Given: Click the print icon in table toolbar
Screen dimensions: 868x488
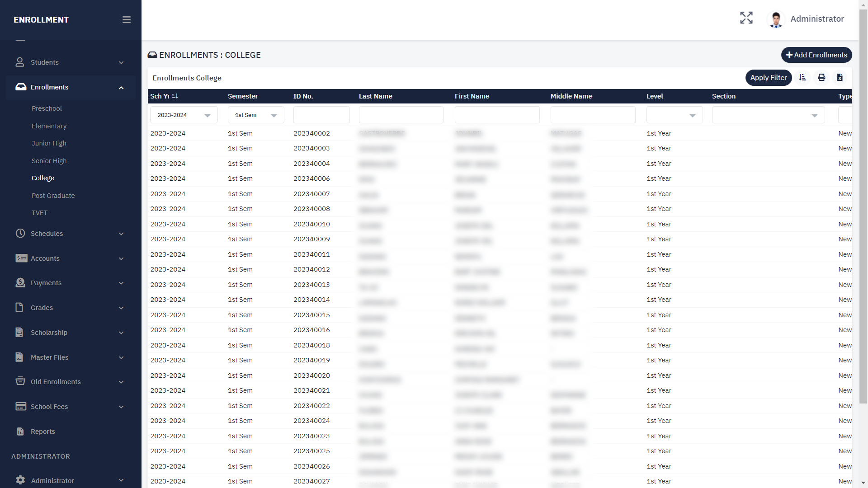Looking at the screenshot, I should tap(821, 78).
